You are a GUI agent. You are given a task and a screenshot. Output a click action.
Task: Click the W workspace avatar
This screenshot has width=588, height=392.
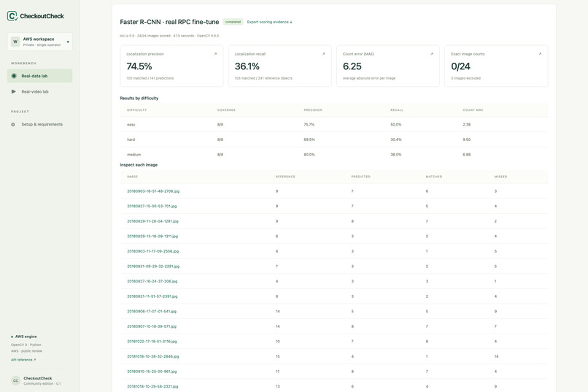pos(15,42)
